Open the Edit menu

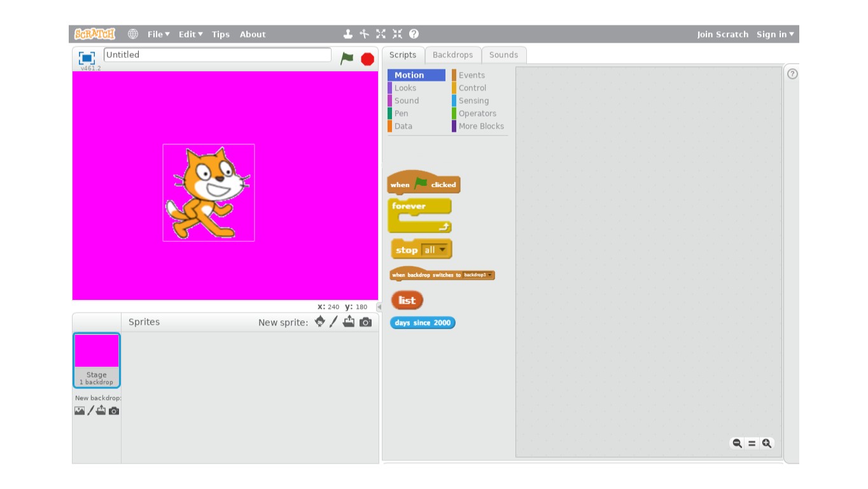pos(190,34)
